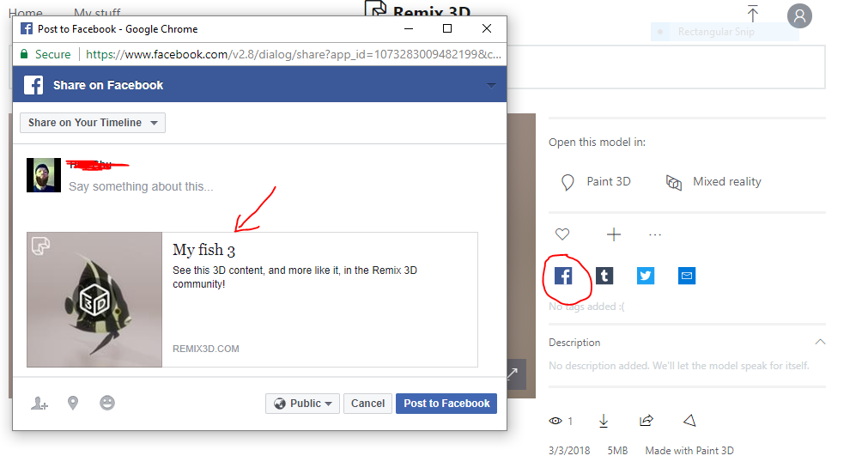The height and width of the screenshot is (474, 868).
Task: Maximize the Post to Facebook window
Action: 447,28
